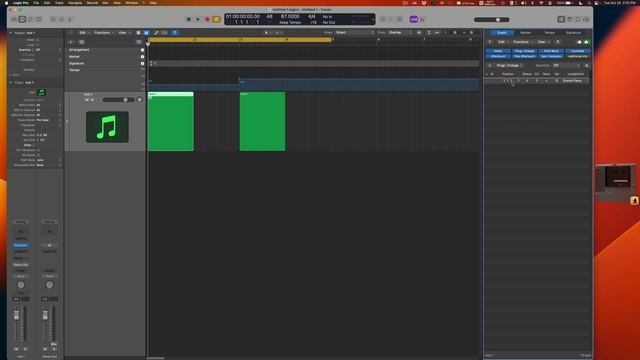Solo the Inst 1 channel strip
This screenshot has width=640, height=360.
pyautogui.click(x=25, y=349)
